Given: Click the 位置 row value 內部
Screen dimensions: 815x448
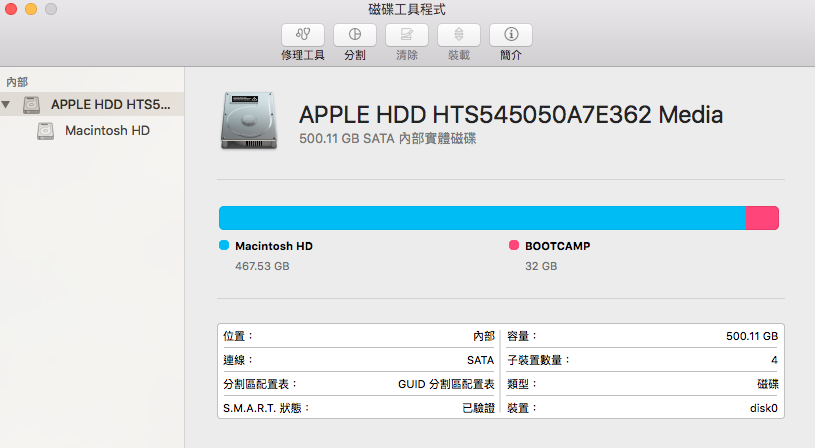Looking at the screenshot, I should click(483, 336).
